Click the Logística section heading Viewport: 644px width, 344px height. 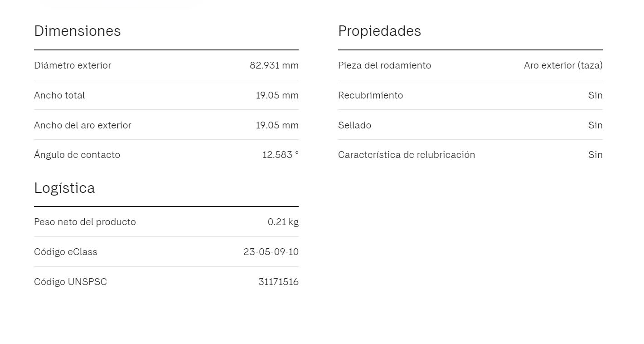tap(64, 188)
